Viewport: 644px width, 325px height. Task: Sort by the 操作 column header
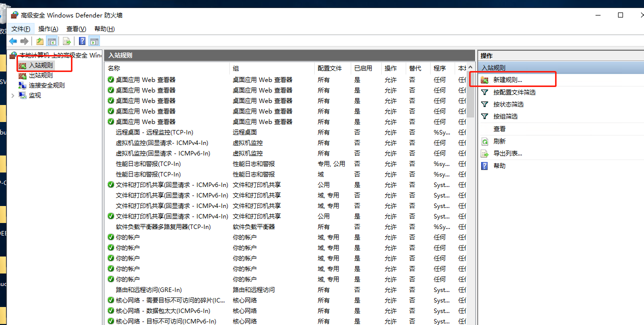coord(394,68)
